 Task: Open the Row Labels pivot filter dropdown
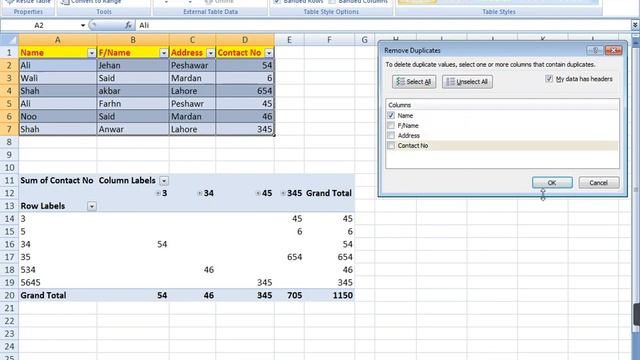(92, 206)
